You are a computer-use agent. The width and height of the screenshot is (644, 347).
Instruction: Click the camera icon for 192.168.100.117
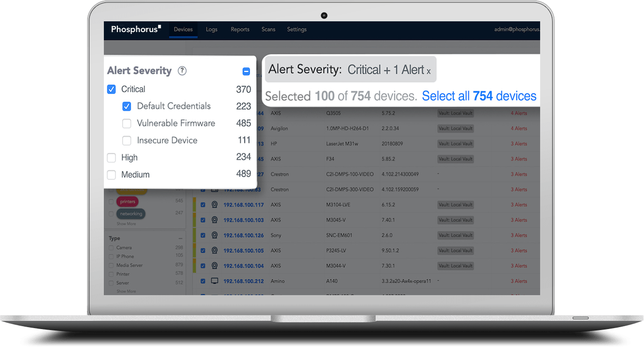coord(215,205)
